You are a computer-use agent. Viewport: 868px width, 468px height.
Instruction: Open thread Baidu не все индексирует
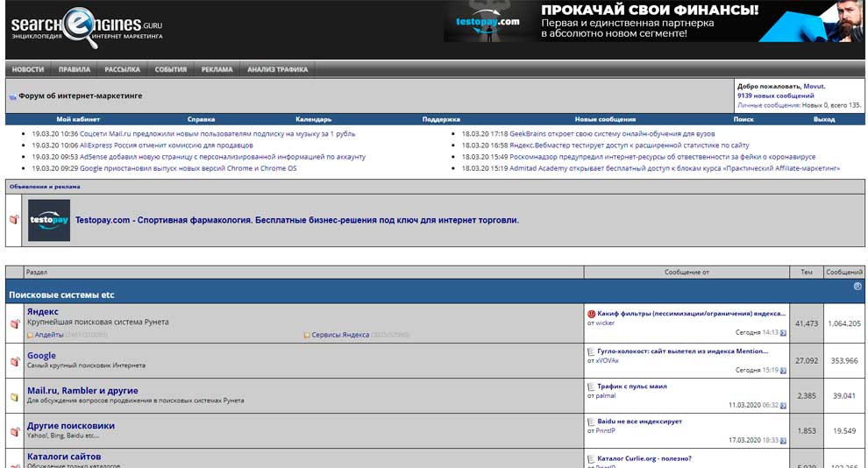pos(639,421)
